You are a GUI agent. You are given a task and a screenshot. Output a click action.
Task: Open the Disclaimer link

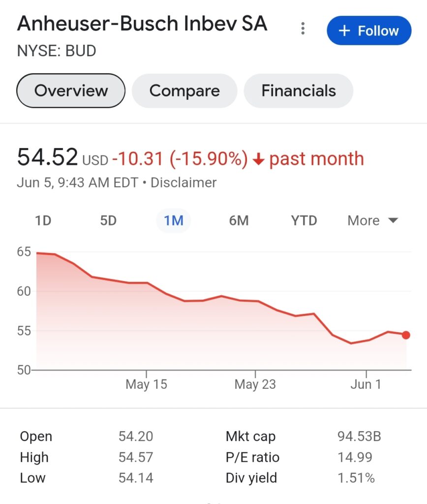pyautogui.click(x=183, y=183)
